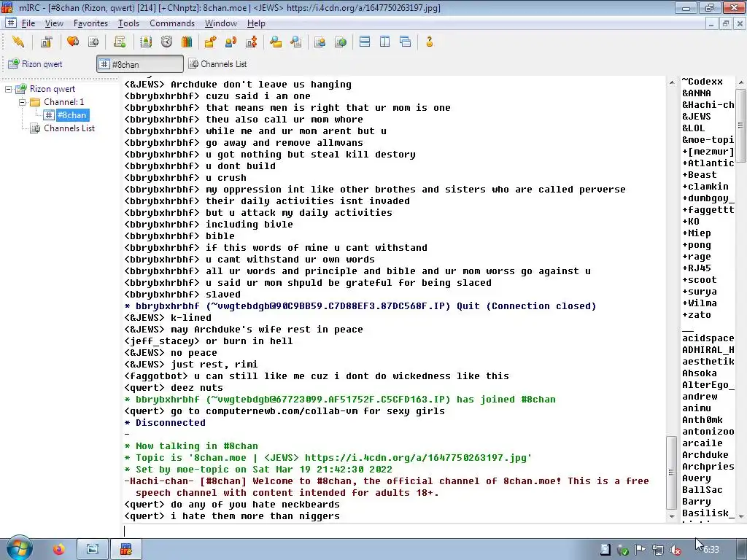Screen dimensions: 747x560
Task: Click the nick list scrollbar up arrow
Action: click(x=741, y=82)
